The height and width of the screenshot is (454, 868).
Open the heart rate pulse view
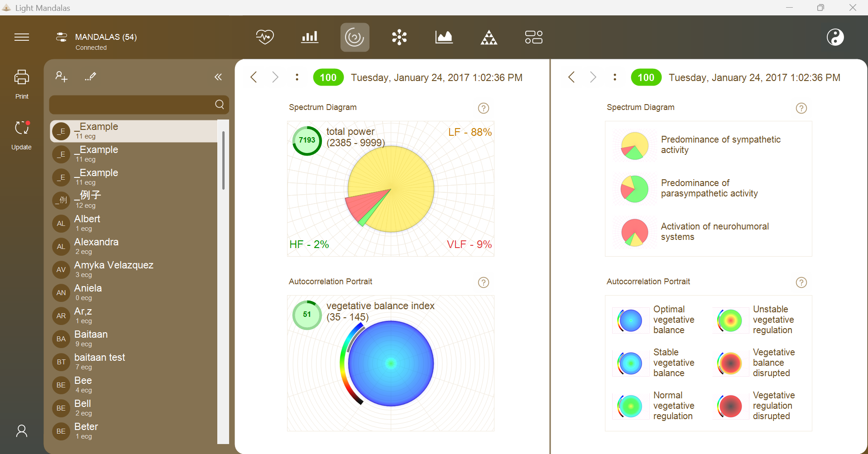pos(265,37)
